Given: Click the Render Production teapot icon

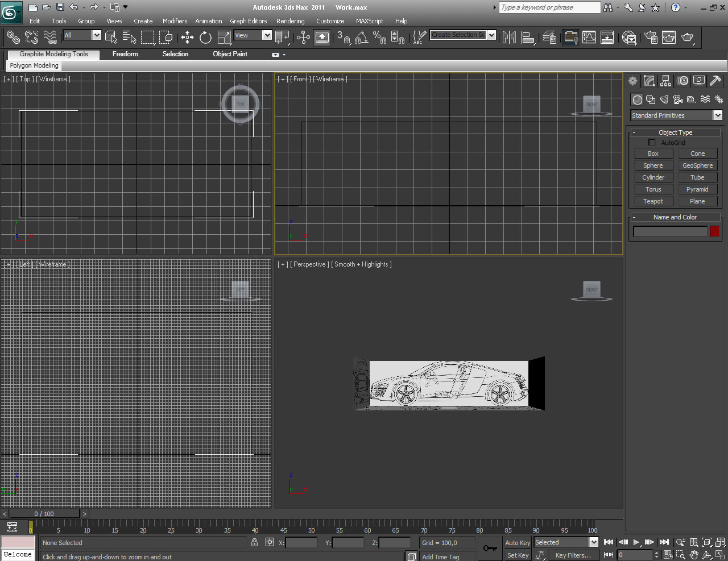Looking at the screenshot, I should [688, 38].
